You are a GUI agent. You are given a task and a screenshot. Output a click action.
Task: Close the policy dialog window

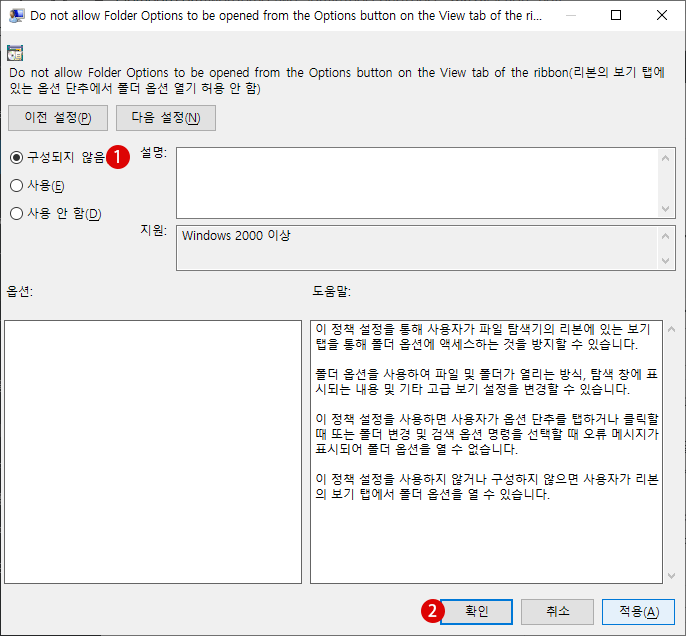pos(662,15)
